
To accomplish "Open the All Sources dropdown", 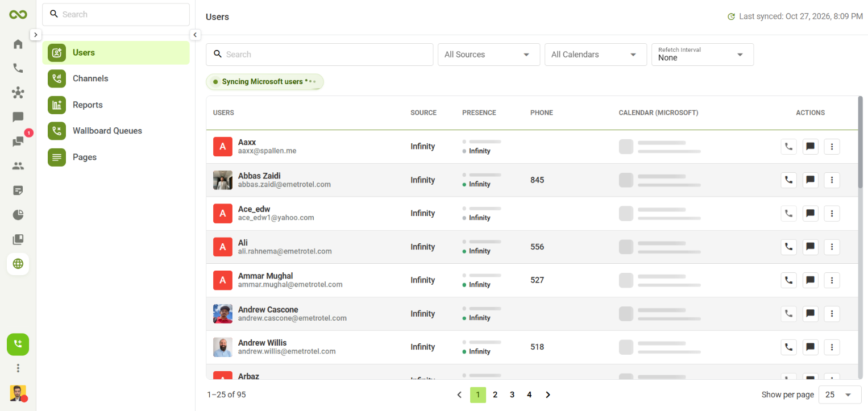I will (489, 55).
